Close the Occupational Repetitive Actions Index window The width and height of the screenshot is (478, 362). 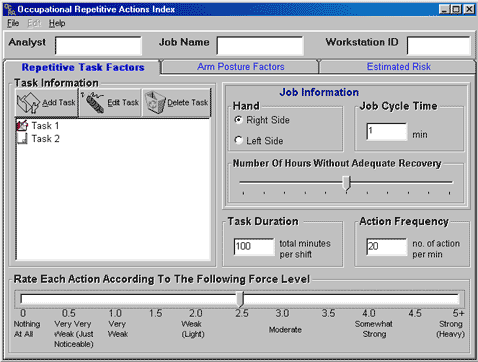[469, 9]
